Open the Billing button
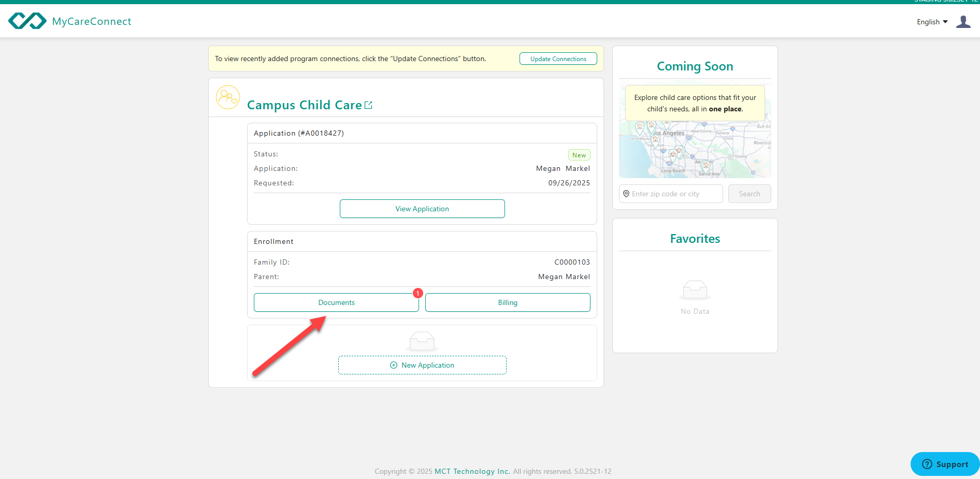Viewport: 980px width, 479px height. 508,302
